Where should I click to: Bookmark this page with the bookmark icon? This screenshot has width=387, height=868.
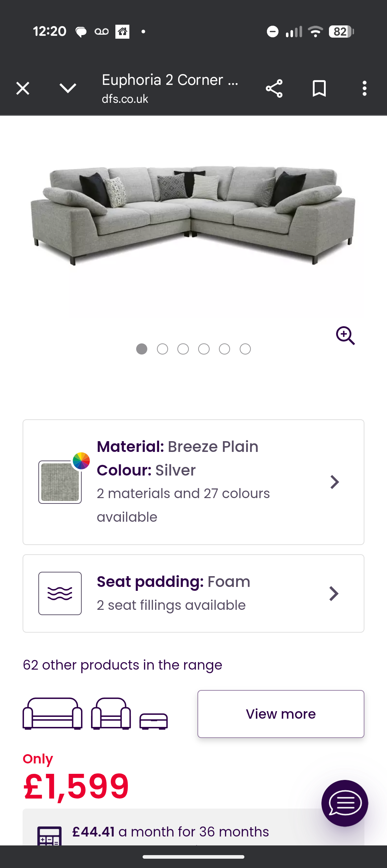319,88
